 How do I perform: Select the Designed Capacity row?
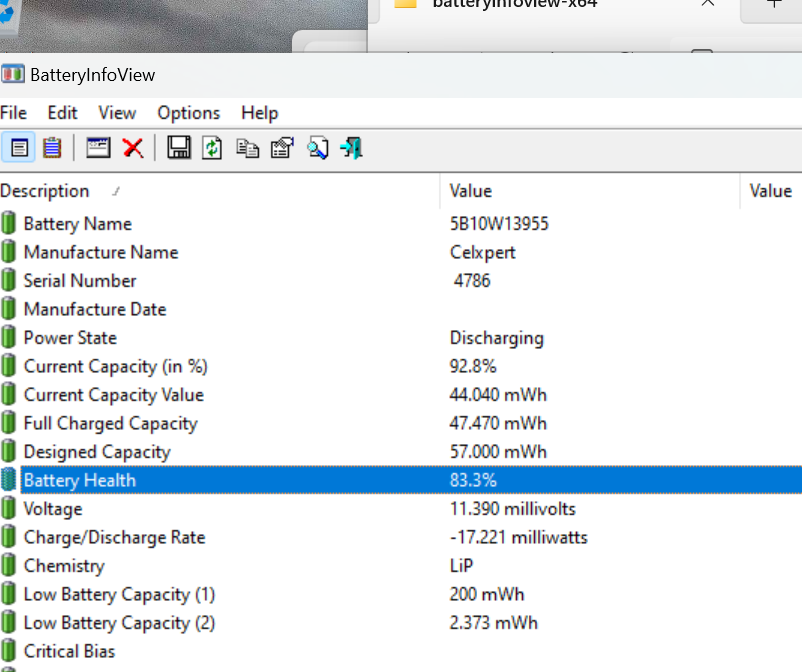click(401, 452)
